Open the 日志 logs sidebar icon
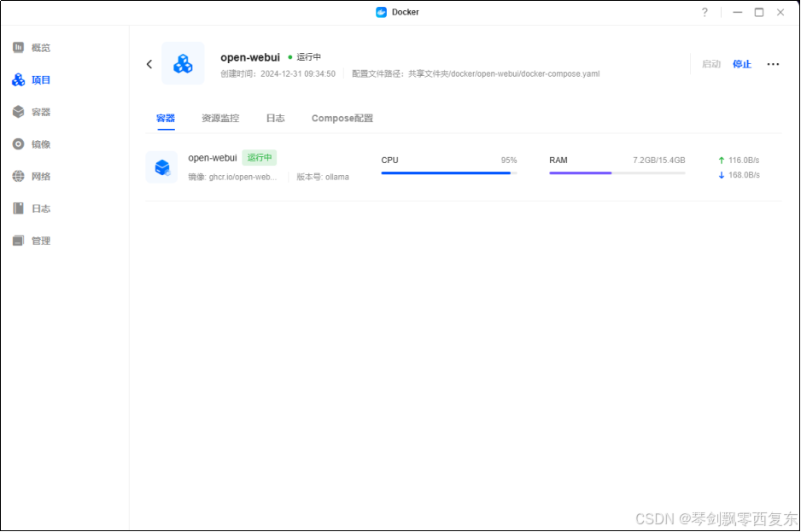The width and height of the screenshot is (801, 532). (19, 208)
